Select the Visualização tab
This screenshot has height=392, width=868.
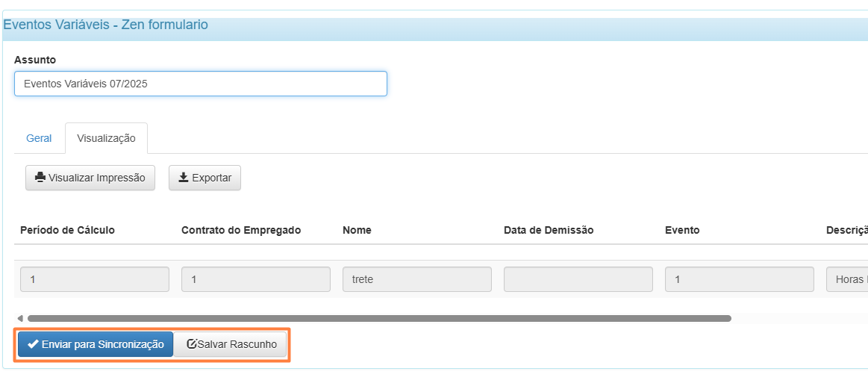click(x=106, y=138)
